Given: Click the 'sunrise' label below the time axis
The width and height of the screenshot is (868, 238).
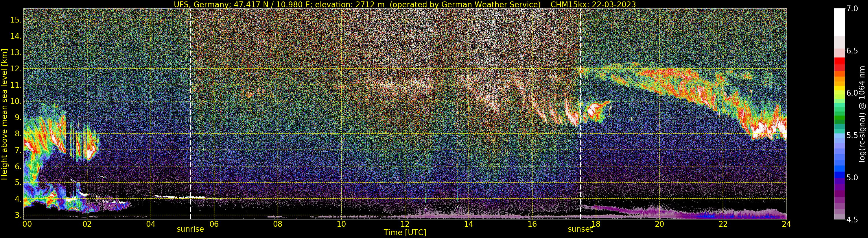Looking at the screenshot, I should click(190, 229).
